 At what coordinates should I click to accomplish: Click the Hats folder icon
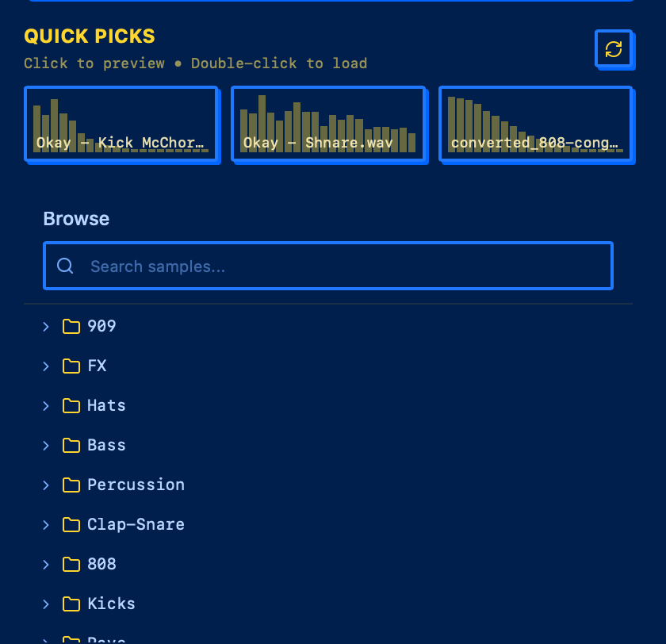71,406
